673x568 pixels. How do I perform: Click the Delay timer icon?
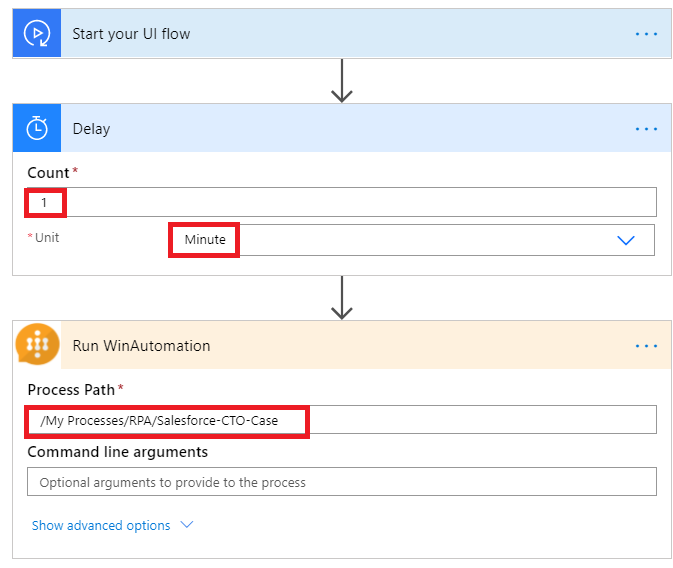(37, 129)
